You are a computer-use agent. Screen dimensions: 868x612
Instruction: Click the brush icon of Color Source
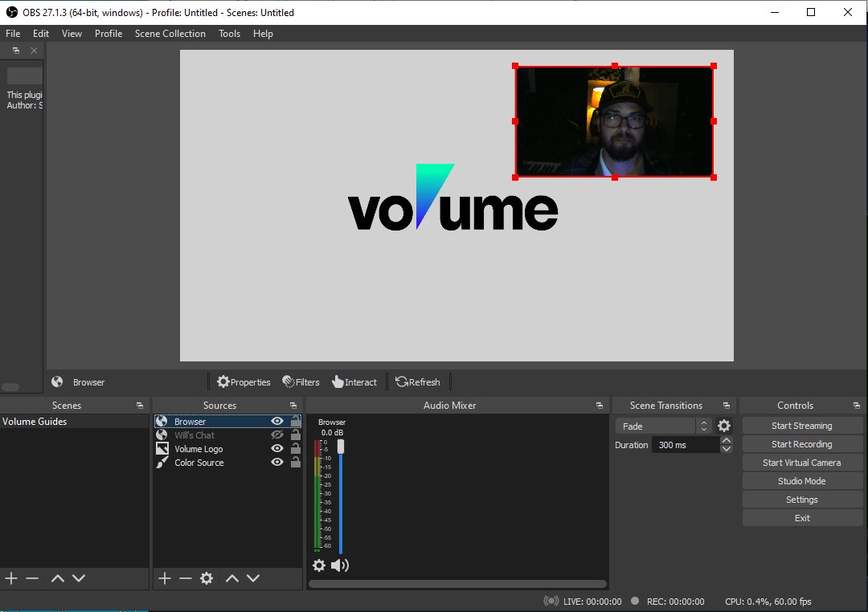(162, 463)
